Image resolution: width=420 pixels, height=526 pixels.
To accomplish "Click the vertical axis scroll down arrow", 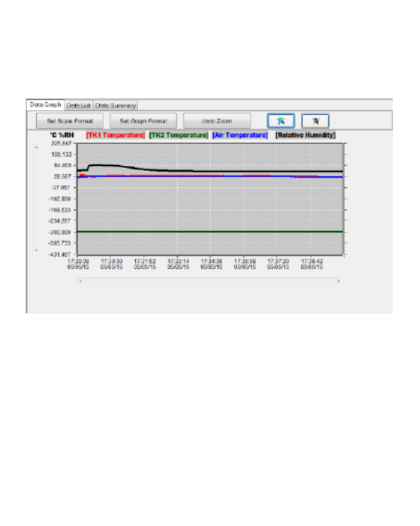I will coord(37,250).
